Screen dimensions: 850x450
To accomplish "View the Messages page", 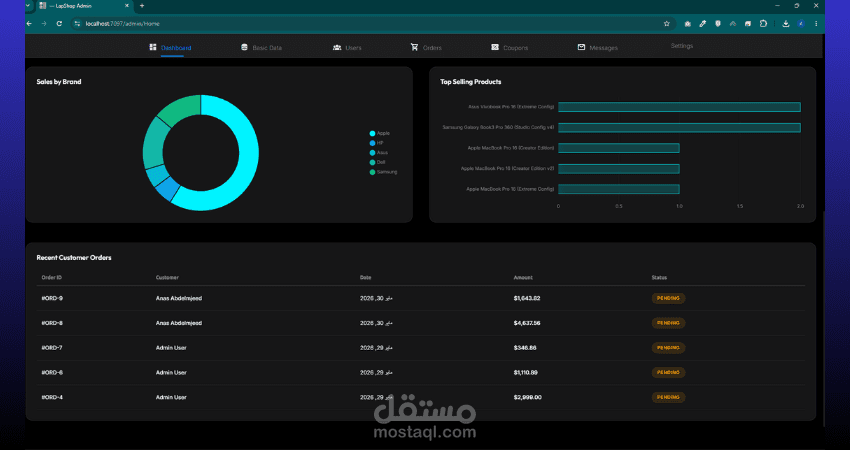I will (x=597, y=48).
